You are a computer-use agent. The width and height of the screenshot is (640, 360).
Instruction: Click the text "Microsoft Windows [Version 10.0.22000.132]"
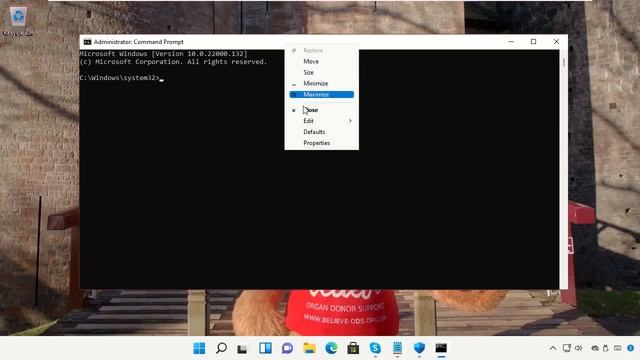tap(164, 54)
